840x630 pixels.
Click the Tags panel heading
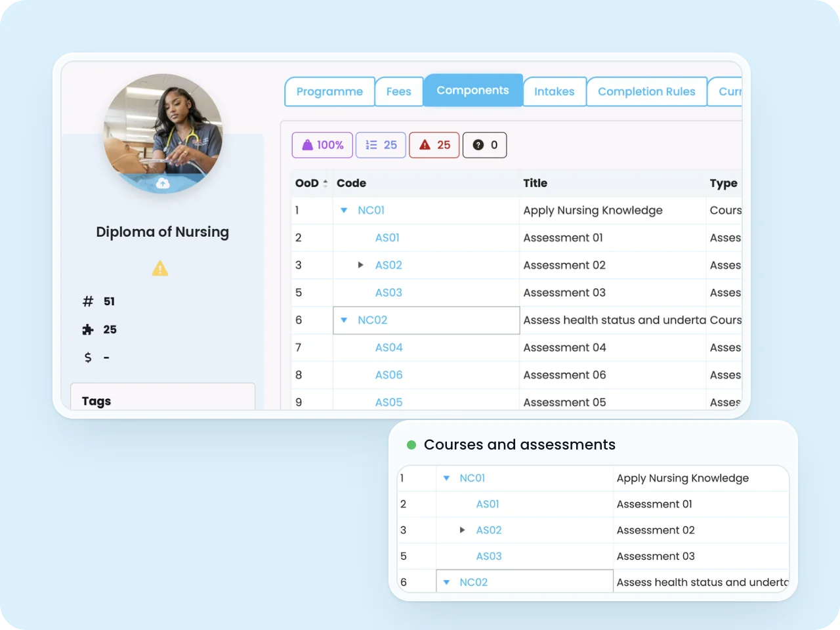[x=96, y=401]
